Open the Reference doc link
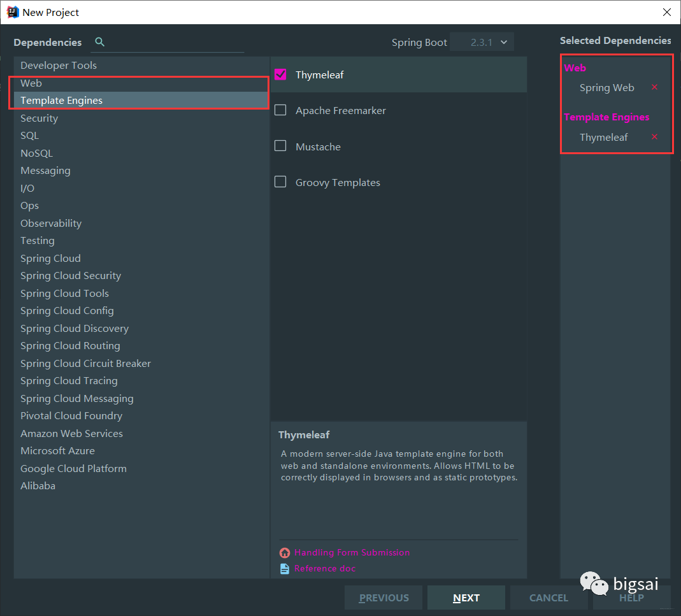Viewport: 681px width, 616px height. 325,569
